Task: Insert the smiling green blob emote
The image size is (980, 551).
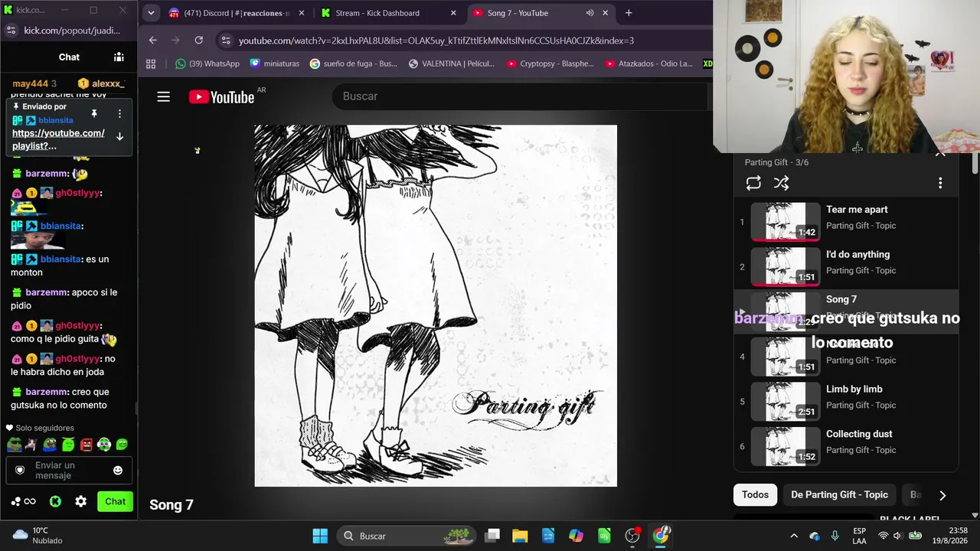Action: pyautogui.click(x=122, y=444)
